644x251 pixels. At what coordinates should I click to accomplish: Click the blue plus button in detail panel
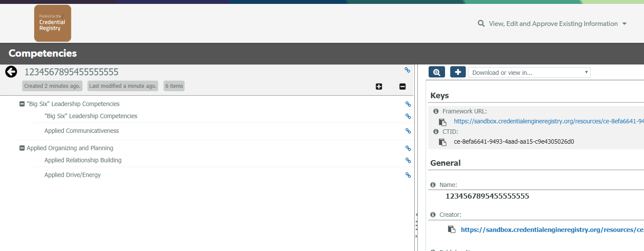[458, 72]
